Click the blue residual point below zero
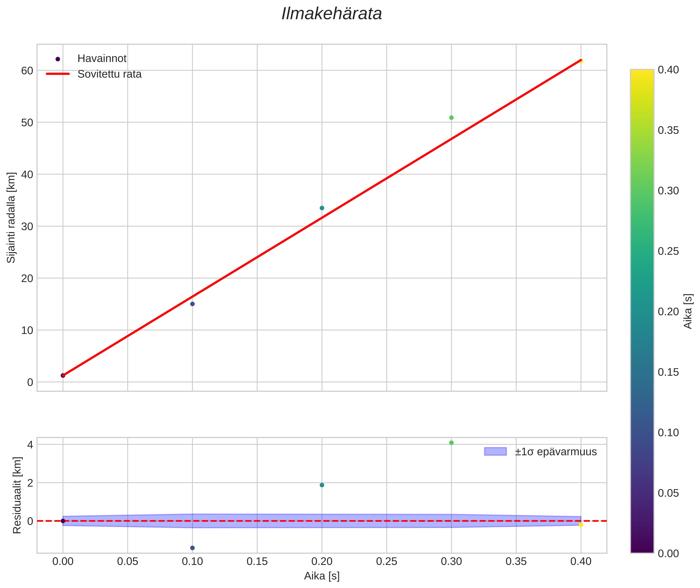 (x=193, y=548)
